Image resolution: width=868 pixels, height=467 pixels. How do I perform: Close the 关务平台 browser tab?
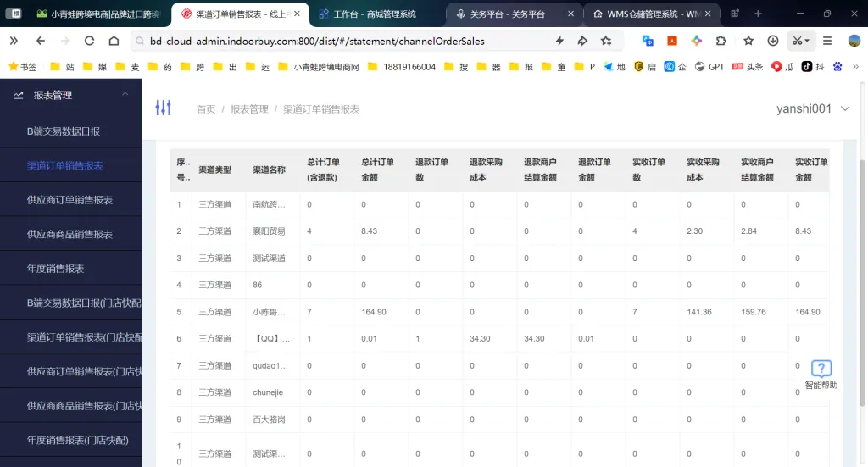click(x=570, y=14)
